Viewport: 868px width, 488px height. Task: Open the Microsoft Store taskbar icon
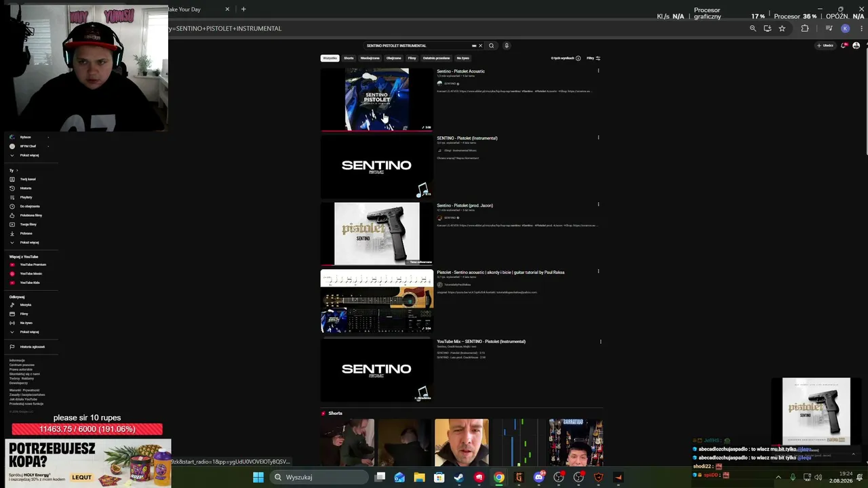click(x=439, y=477)
